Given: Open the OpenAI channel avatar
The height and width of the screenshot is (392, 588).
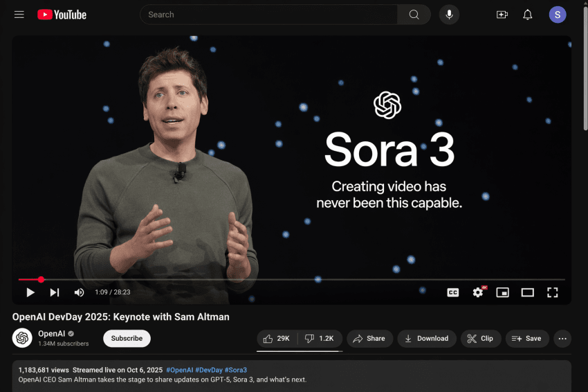Looking at the screenshot, I should (22, 338).
